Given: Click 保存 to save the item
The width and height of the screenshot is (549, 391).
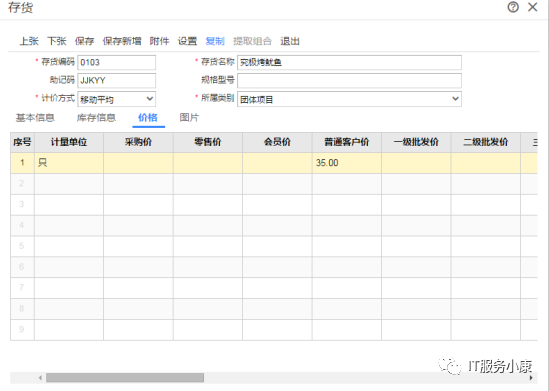Looking at the screenshot, I should tap(84, 41).
